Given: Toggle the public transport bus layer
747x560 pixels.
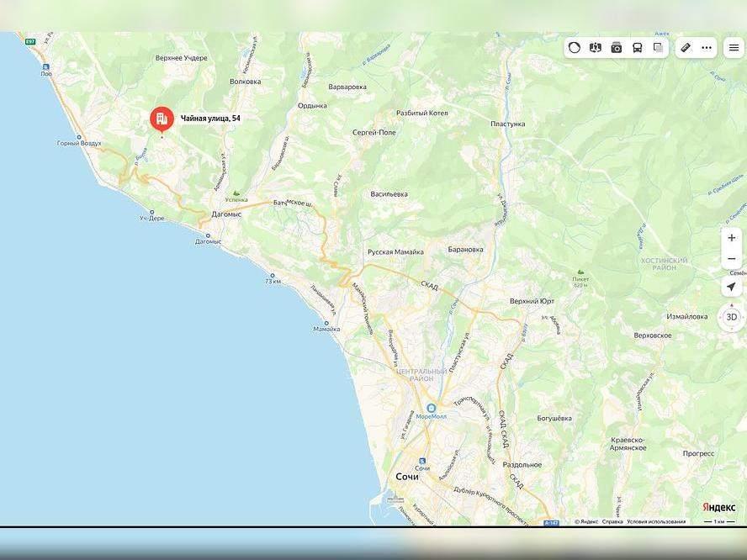Looking at the screenshot, I should [x=638, y=48].
